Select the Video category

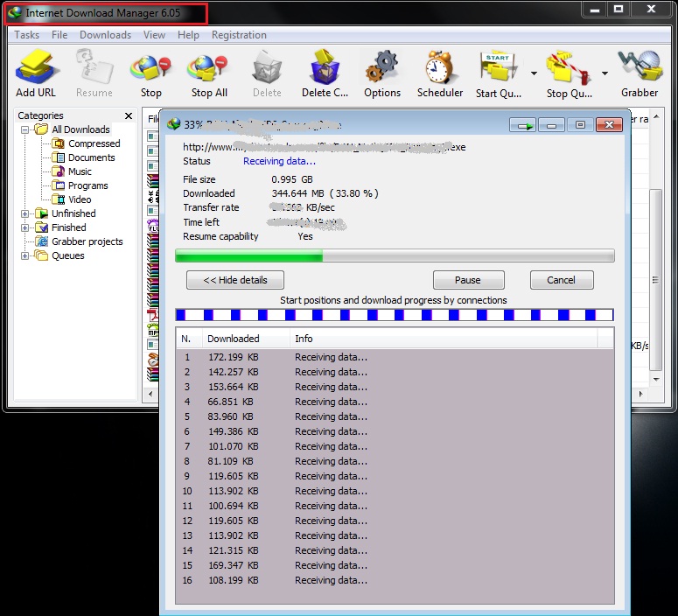pyautogui.click(x=80, y=199)
